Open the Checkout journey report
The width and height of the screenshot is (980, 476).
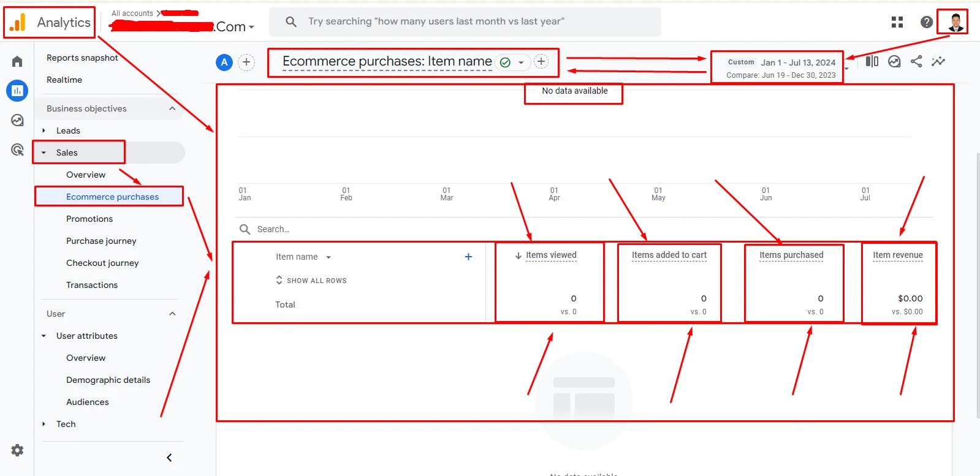tap(102, 263)
